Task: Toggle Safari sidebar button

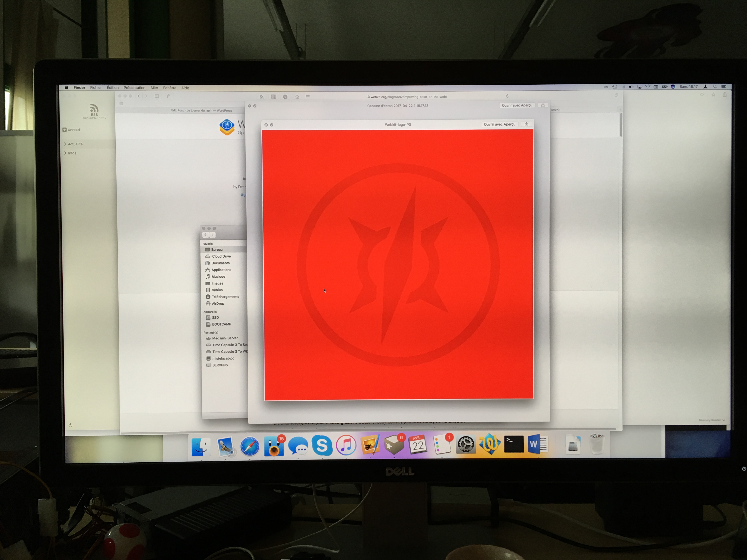Action: tap(157, 96)
